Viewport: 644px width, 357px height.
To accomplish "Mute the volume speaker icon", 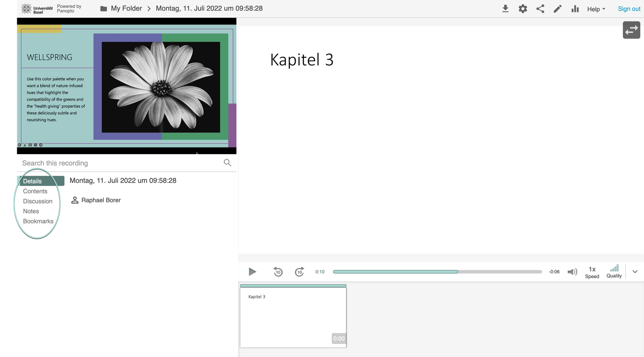I will 572,272.
